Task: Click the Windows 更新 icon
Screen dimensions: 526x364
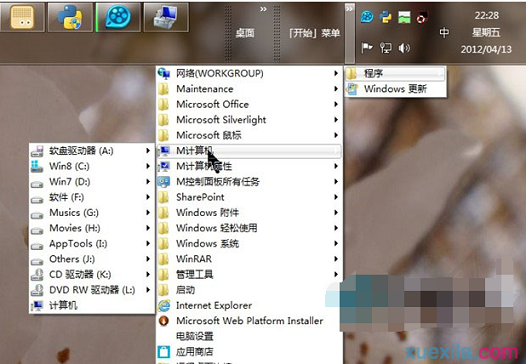Action: coord(352,89)
